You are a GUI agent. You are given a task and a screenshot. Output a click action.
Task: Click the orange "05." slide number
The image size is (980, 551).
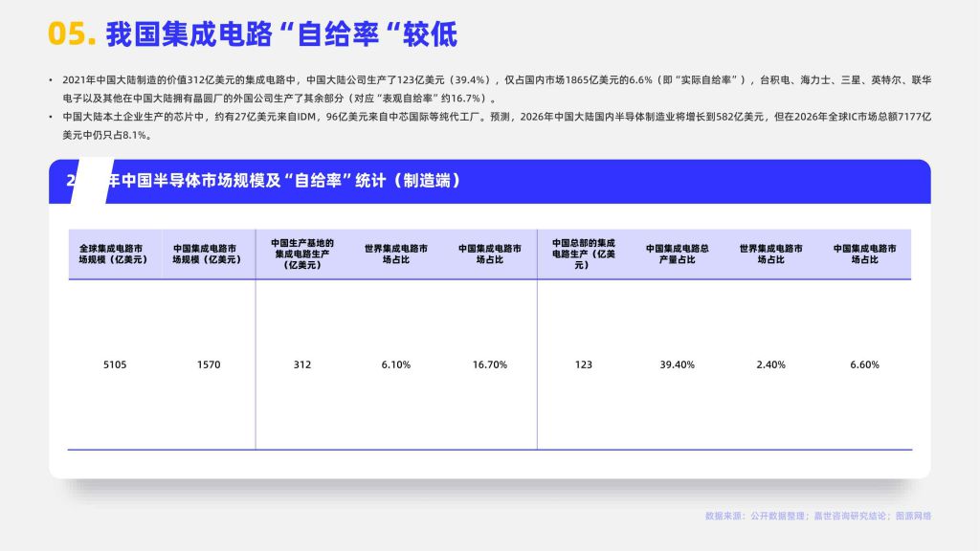72,34
